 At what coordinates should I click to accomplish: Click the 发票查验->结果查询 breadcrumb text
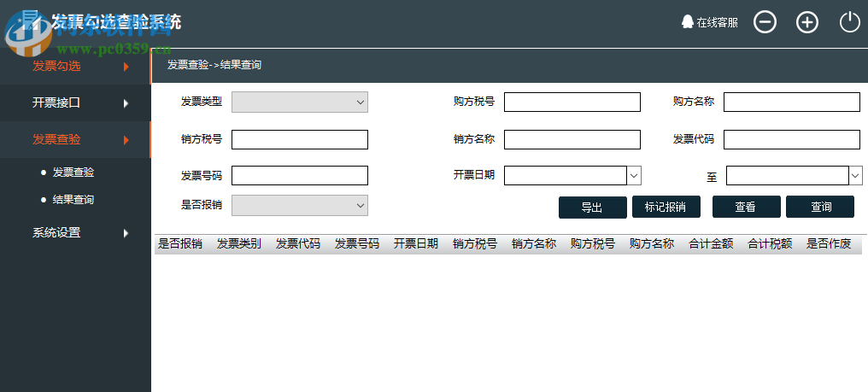[x=214, y=65]
